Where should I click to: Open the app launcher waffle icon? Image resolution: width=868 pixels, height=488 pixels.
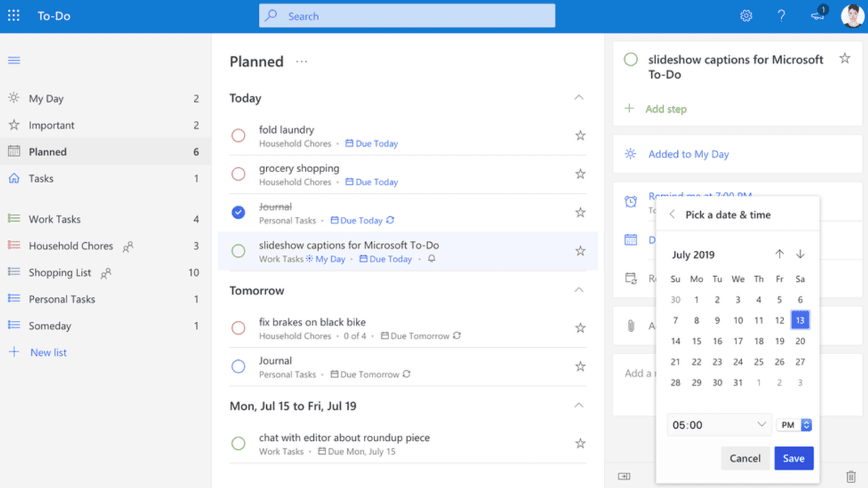tap(13, 16)
